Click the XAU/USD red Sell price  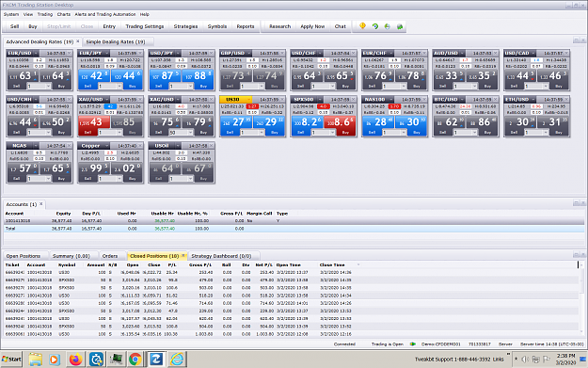(94, 122)
